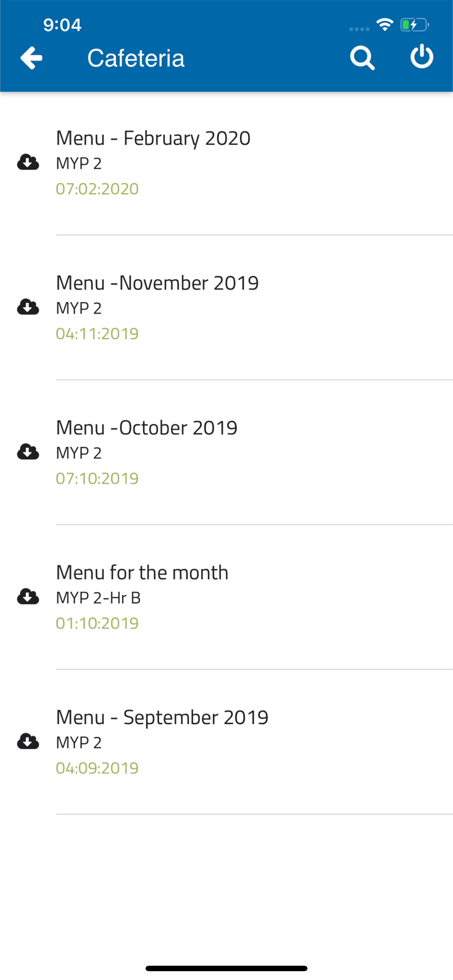Download the September 2019 menu file
453x980 pixels.
[x=28, y=741]
